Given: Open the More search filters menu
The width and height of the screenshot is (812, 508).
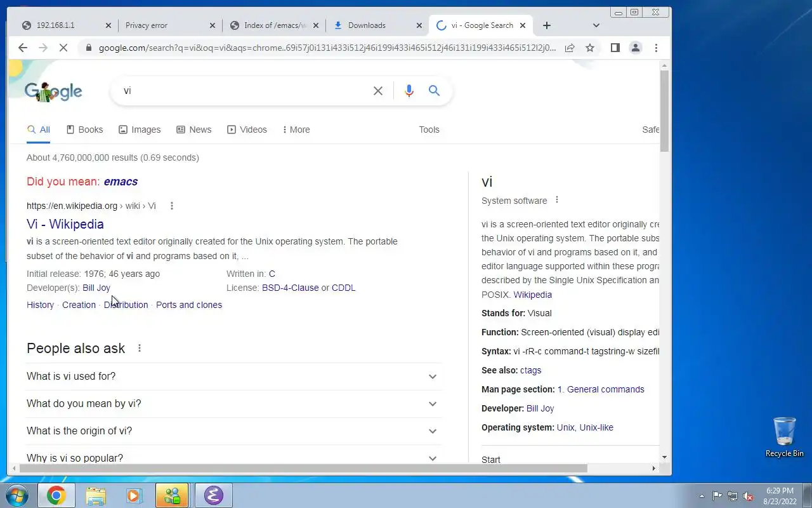Looking at the screenshot, I should click(x=296, y=130).
